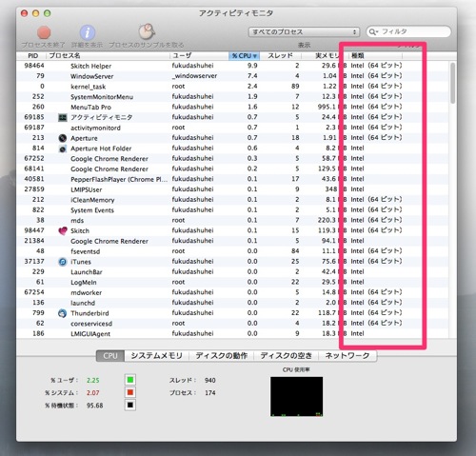Click the 95.68 idle percentage value
The image size is (476, 456).
click(x=94, y=406)
